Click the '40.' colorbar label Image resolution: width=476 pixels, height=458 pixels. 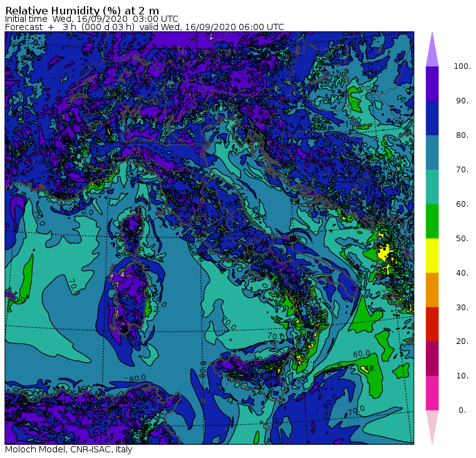click(462, 273)
